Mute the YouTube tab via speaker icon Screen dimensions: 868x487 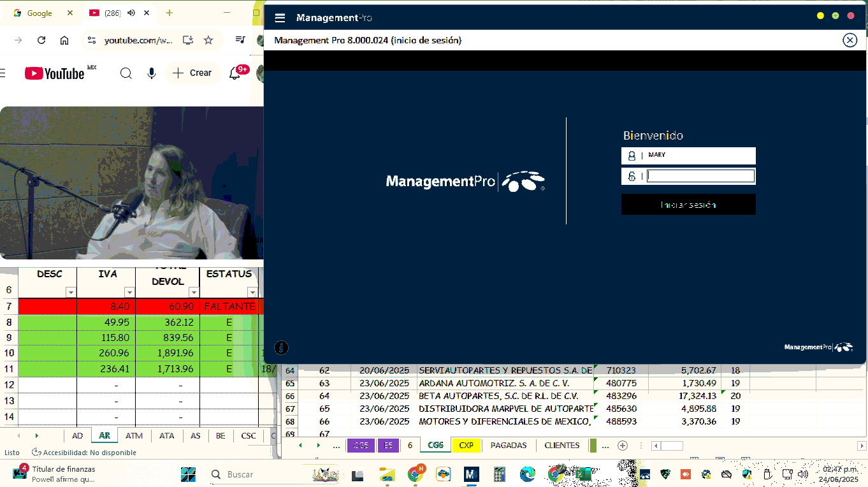click(132, 13)
